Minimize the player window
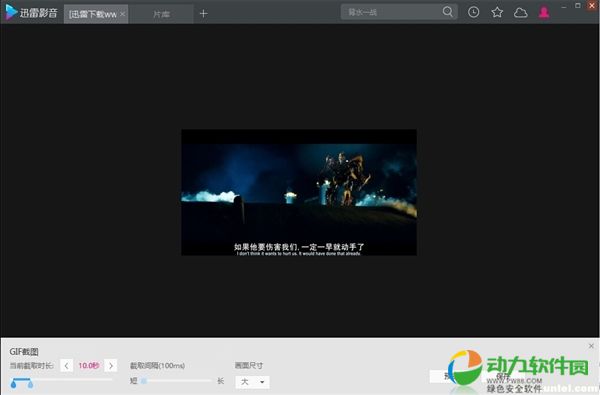The height and width of the screenshot is (395, 600). [x=563, y=7]
